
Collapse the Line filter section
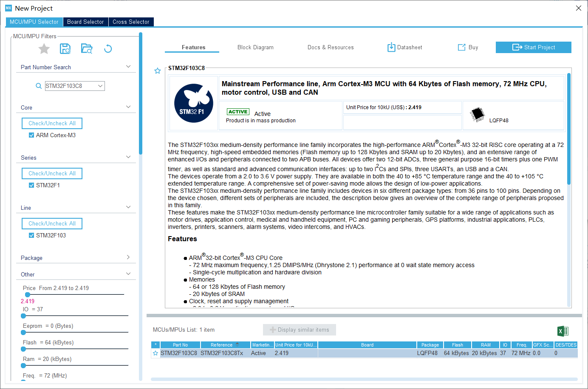pyautogui.click(x=128, y=208)
